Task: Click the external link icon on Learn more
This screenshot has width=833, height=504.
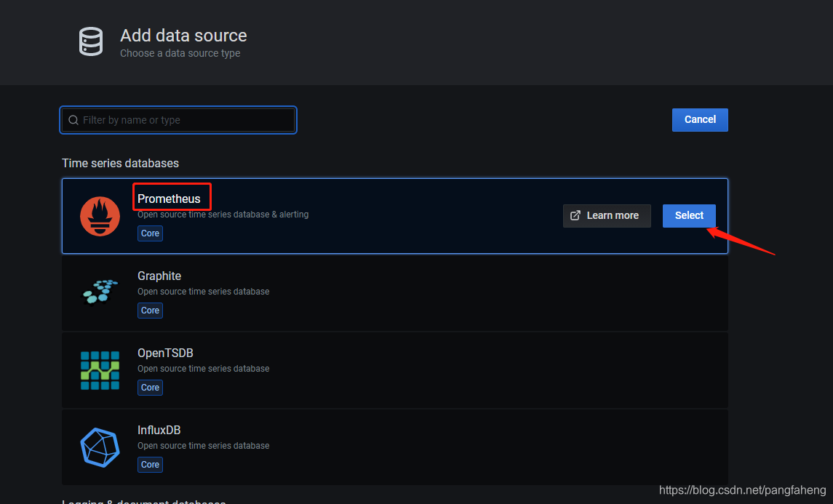Action: pyautogui.click(x=575, y=215)
